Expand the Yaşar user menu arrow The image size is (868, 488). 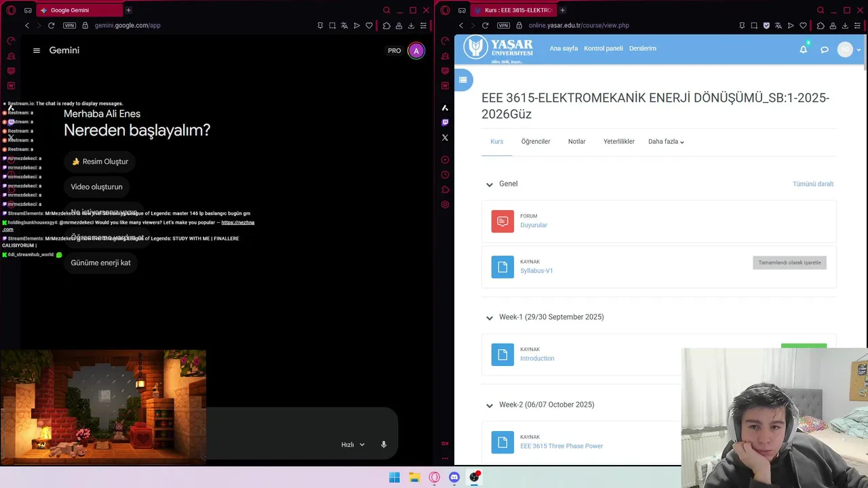click(859, 49)
